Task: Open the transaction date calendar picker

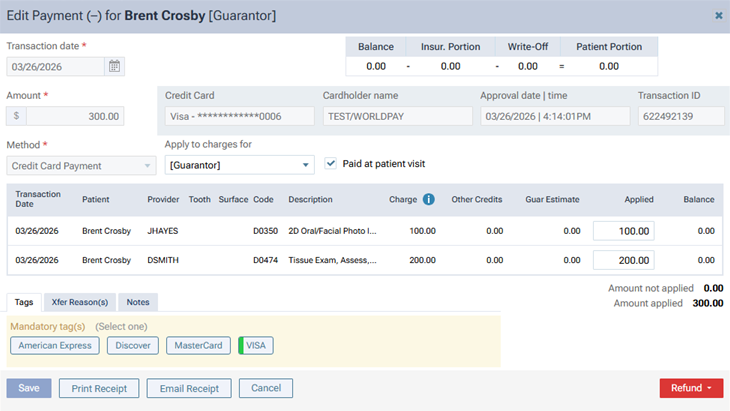Action: (115, 67)
